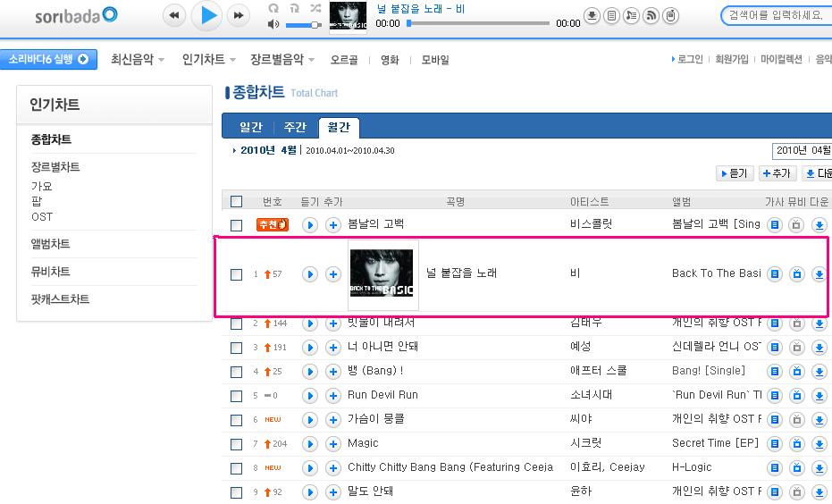Viewport: 832px width, 504px height.
Task: Open the 오르골 menu item
Action: [344, 60]
